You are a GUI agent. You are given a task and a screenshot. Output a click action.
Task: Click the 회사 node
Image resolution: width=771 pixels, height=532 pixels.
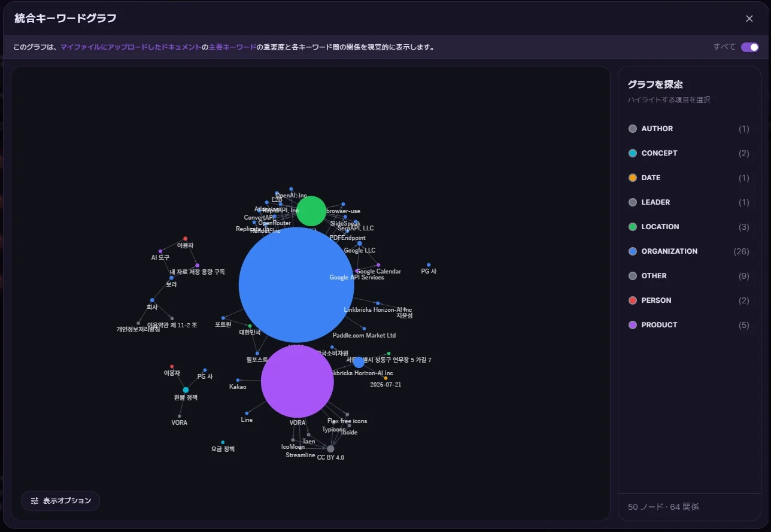pyautogui.click(x=152, y=300)
